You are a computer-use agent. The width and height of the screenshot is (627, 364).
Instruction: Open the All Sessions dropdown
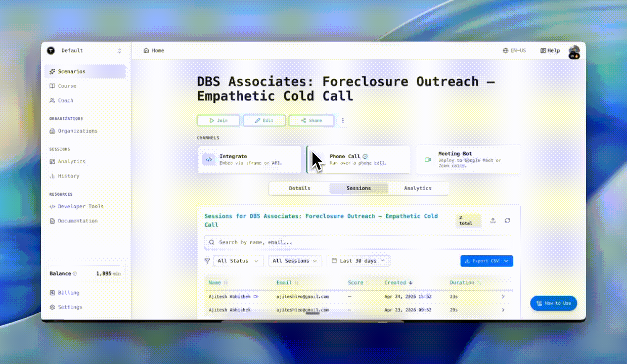[295, 261]
